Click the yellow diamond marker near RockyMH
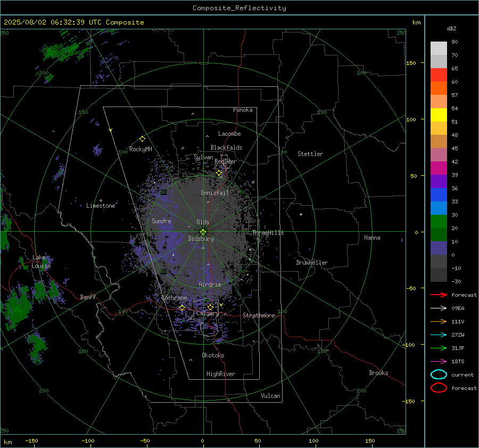Viewport: 479px width, 448px height. pyautogui.click(x=142, y=139)
